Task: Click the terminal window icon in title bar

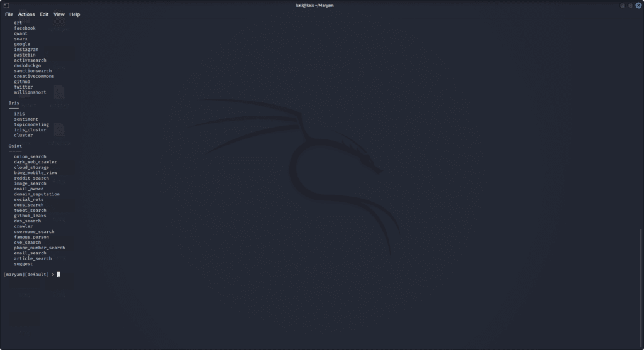Action: tap(6, 5)
